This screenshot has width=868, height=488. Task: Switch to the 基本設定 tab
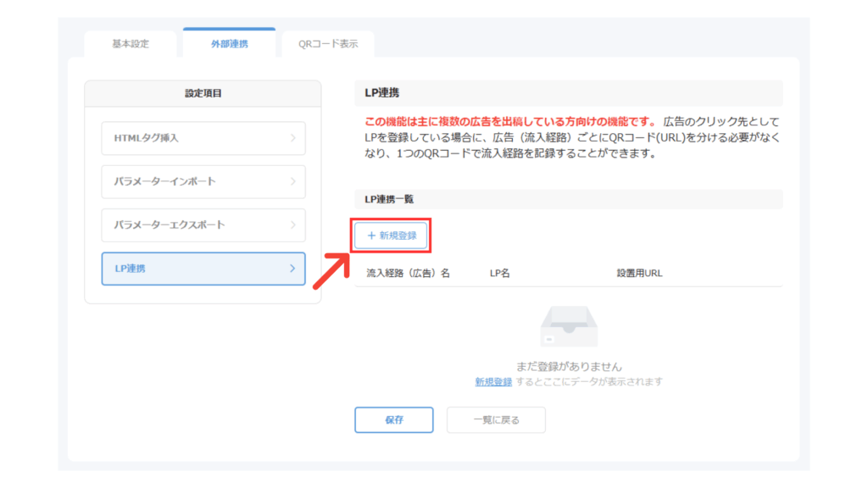tap(131, 44)
